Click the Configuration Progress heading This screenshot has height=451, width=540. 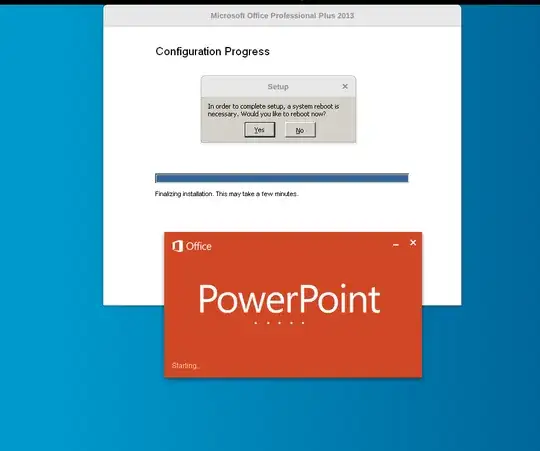click(212, 51)
